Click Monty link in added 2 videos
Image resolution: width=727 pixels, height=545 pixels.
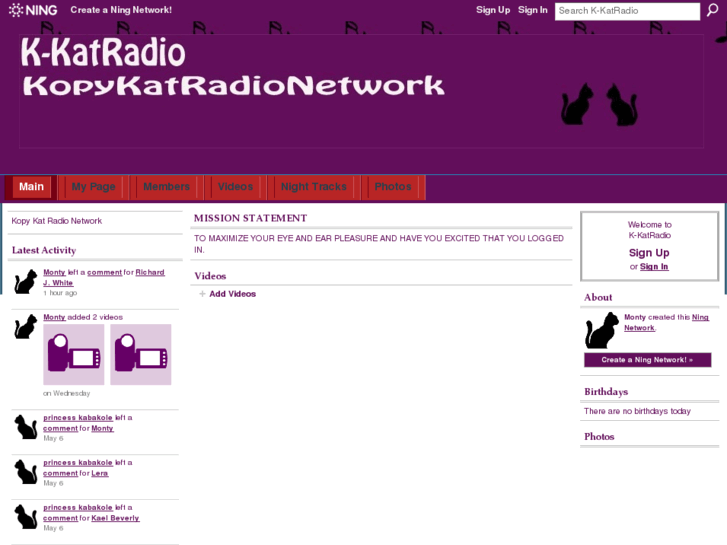[54, 317]
